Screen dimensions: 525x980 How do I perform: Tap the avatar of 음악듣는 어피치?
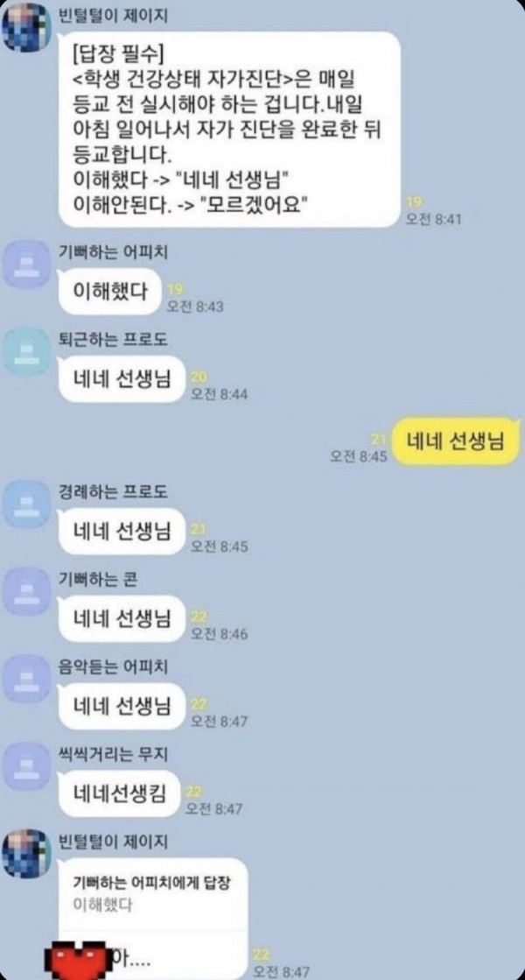(x=25, y=680)
